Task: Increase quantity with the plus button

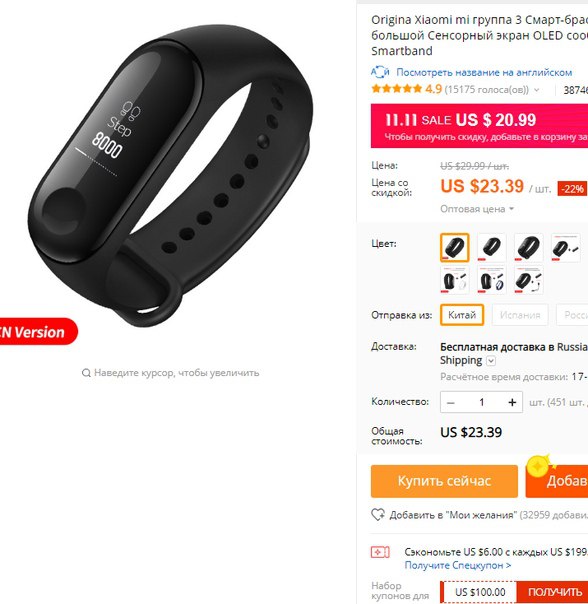Action: [512, 402]
